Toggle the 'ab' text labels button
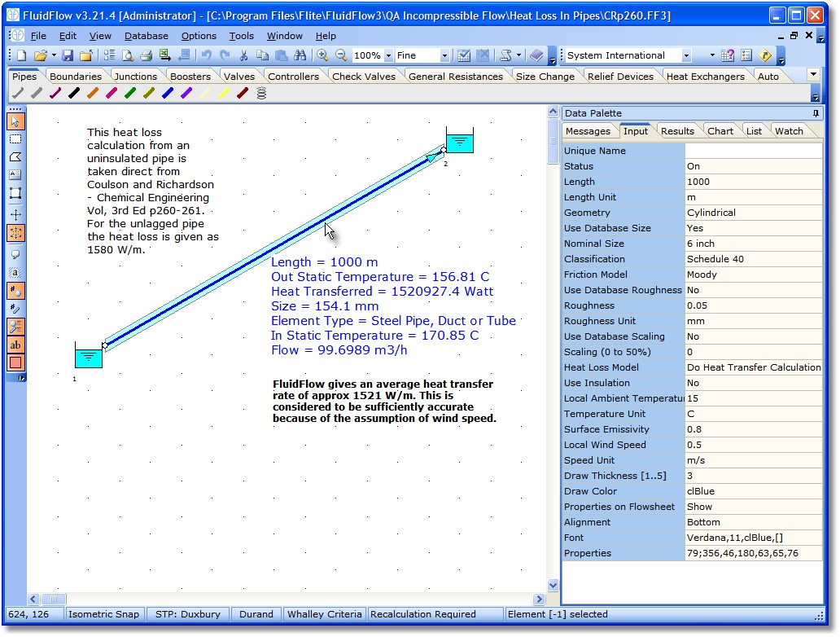 coord(15,345)
